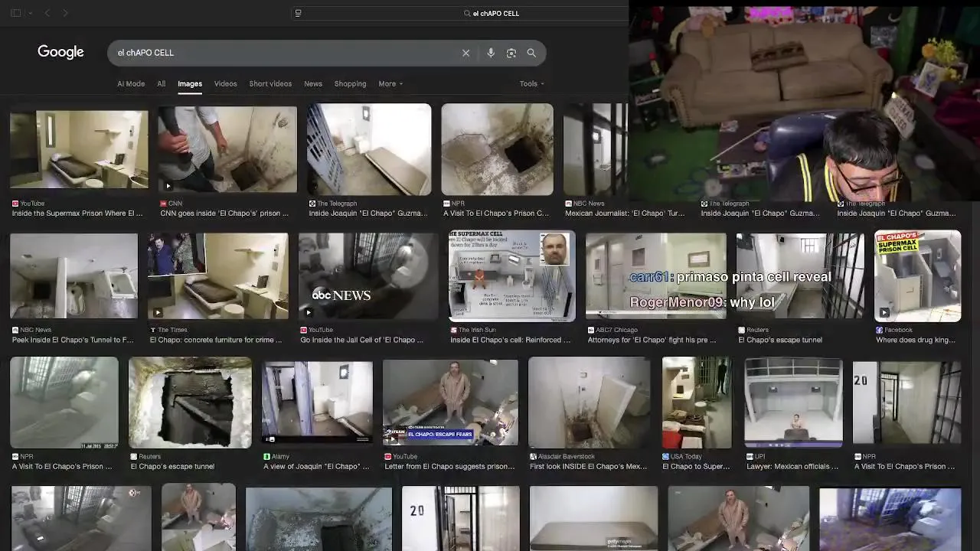Click 'El Chapo: concrete furniture for crime ...' link
This screenshot has height=551, width=980.
coord(216,340)
